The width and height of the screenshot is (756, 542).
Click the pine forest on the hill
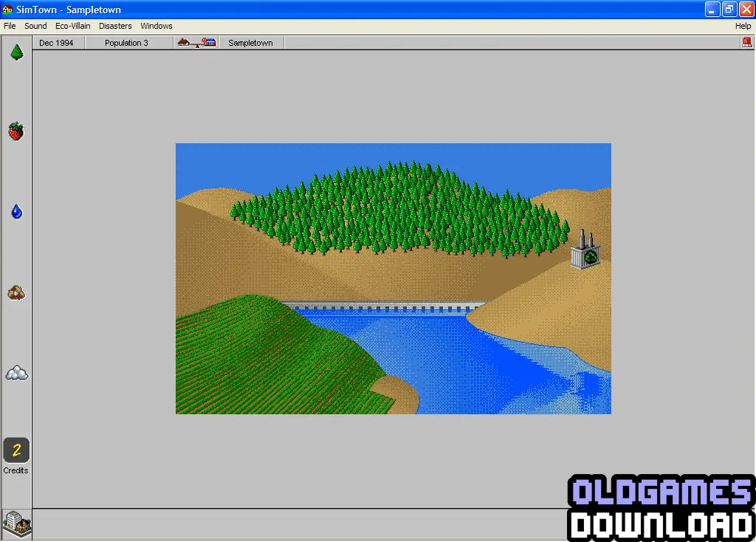click(400, 208)
